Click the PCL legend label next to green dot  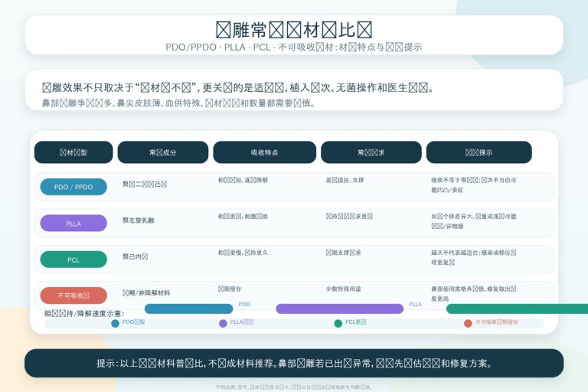[x=355, y=322]
